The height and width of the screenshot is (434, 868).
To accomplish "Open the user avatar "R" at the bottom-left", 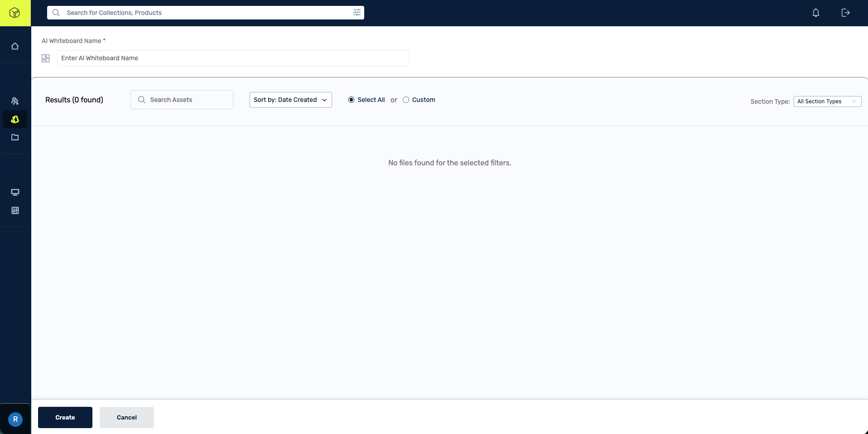I will coord(15,419).
